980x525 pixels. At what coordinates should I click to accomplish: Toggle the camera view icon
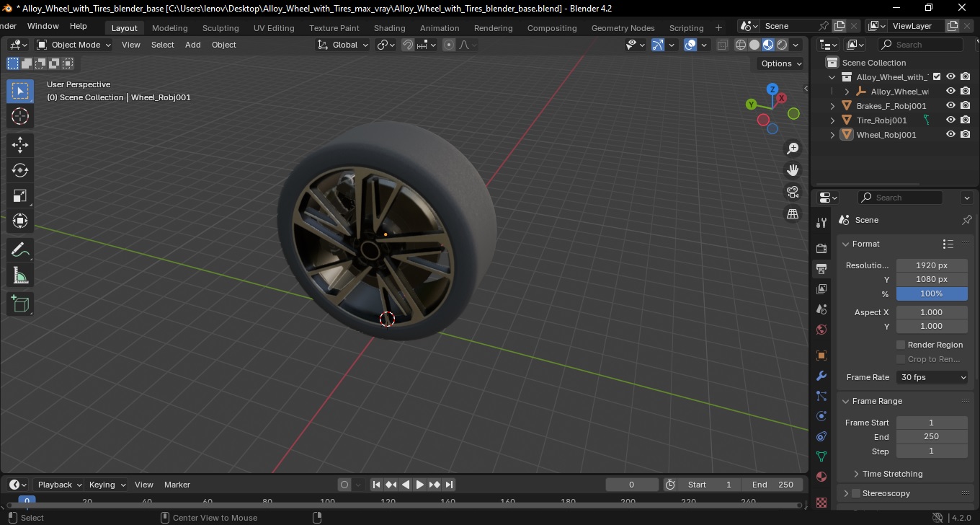point(793,192)
